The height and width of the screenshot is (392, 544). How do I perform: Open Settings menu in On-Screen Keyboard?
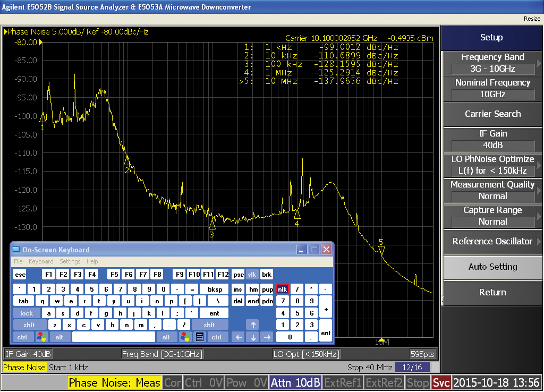[x=70, y=261]
